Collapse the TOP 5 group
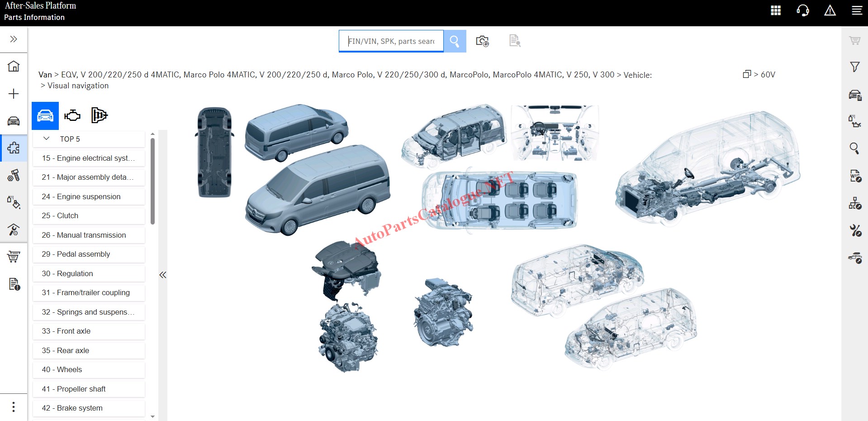 (46, 139)
